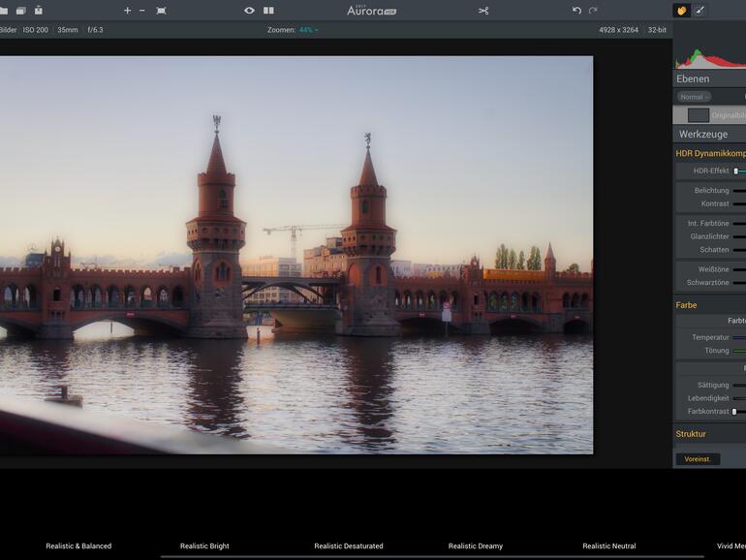Open the Zoomen percentage dropdown
The image size is (746, 560).
point(308,30)
